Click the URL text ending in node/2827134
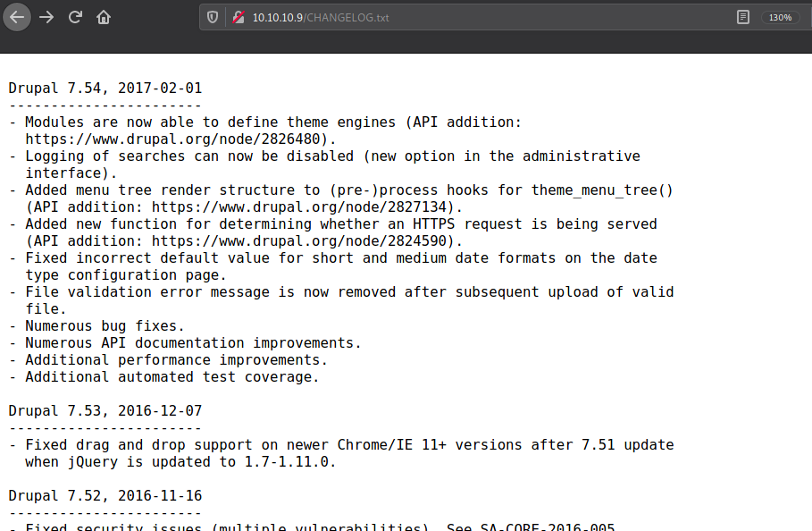The image size is (812, 531). click(x=298, y=206)
